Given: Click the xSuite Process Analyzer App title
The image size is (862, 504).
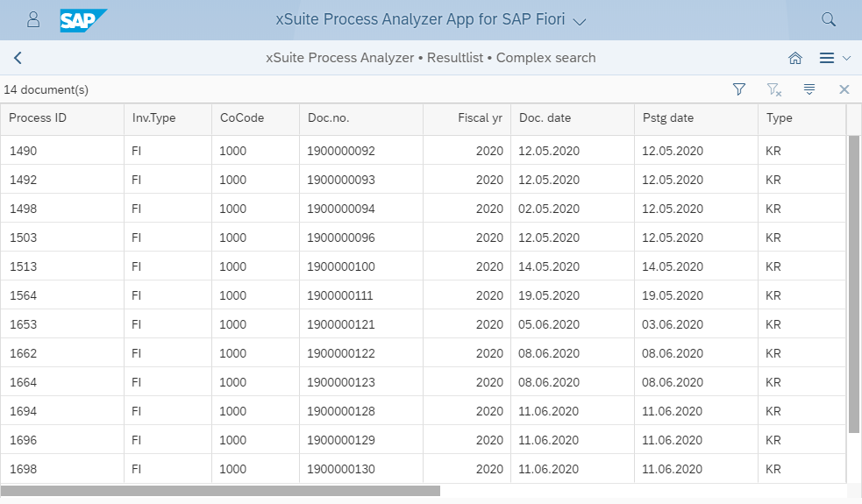Looking at the screenshot, I should (420, 19).
